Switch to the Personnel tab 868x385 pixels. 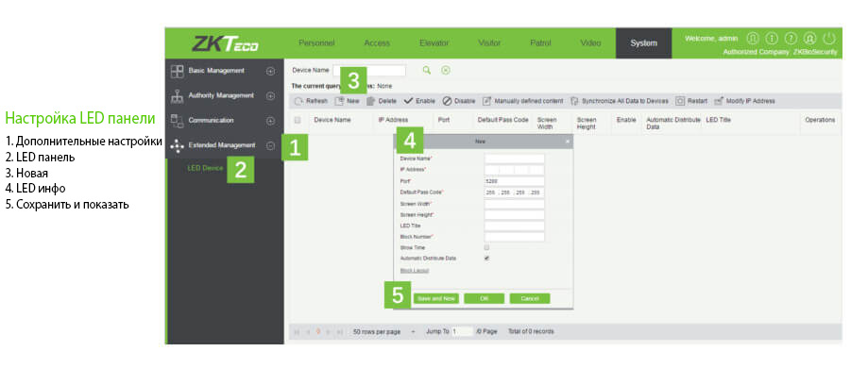click(x=316, y=43)
